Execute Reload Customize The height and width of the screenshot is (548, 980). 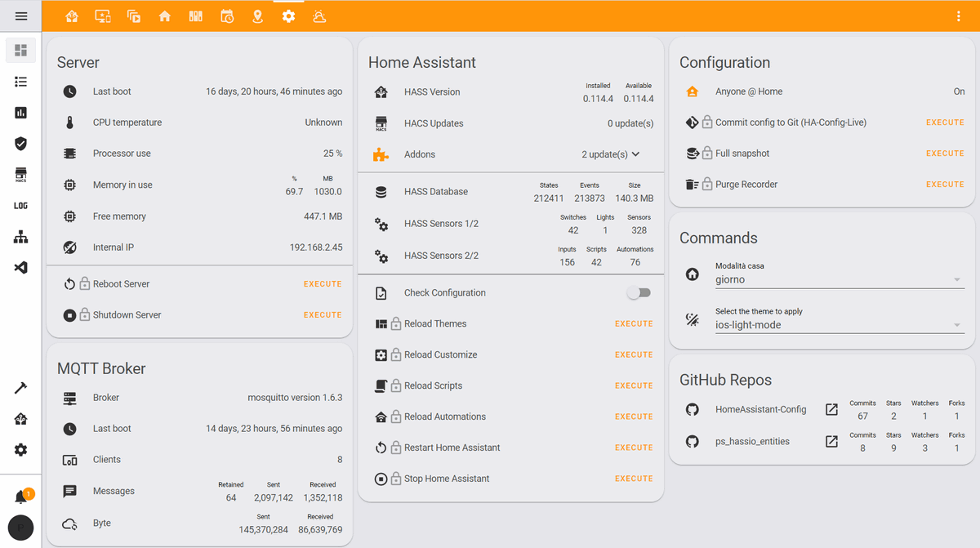(634, 355)
